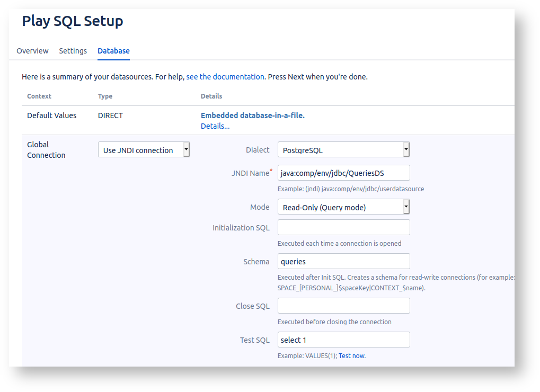Expand the Mode dropdown set to Read-Only

[343, 207]
